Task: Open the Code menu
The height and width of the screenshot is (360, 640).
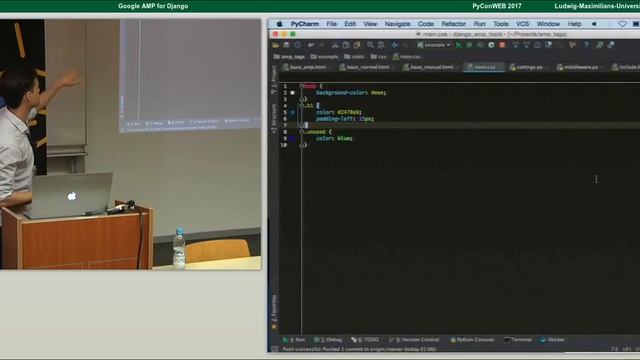Action: point(426,24)
